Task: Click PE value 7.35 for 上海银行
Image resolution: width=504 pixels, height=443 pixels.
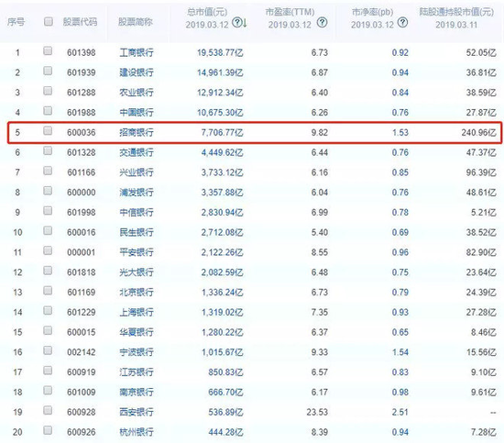Action: (x=320, y=312)
